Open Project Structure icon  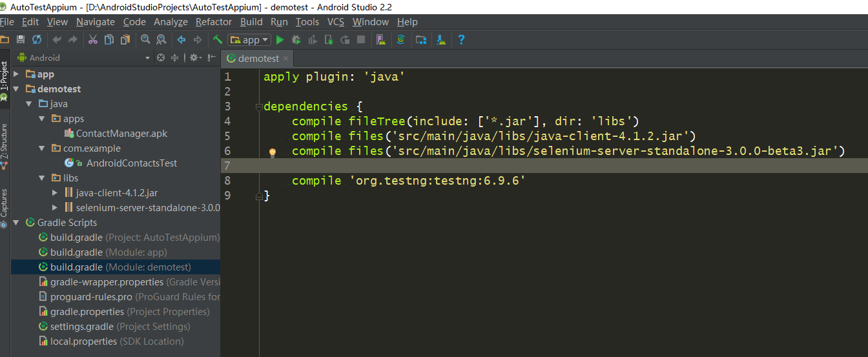pos(421,39)
